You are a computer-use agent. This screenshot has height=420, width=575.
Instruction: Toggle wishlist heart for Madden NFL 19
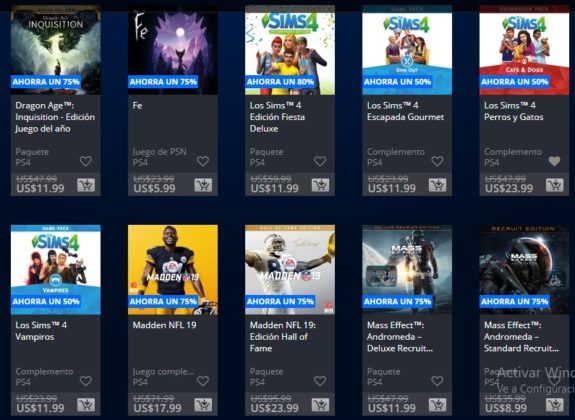click(x=203, y=381)
